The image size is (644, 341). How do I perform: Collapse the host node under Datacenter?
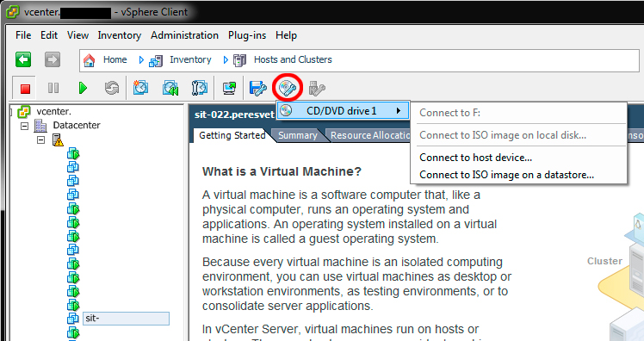40,140
